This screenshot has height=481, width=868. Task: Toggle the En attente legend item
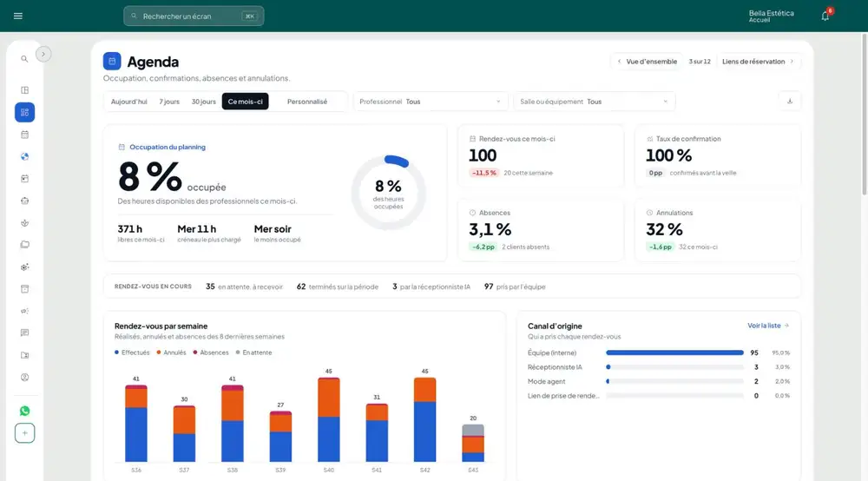click(253, 353)
